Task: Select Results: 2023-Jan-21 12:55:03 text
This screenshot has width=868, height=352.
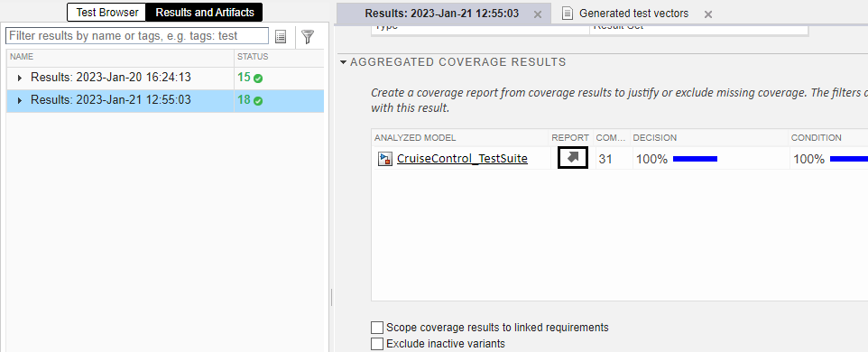Action: (111, 100)
